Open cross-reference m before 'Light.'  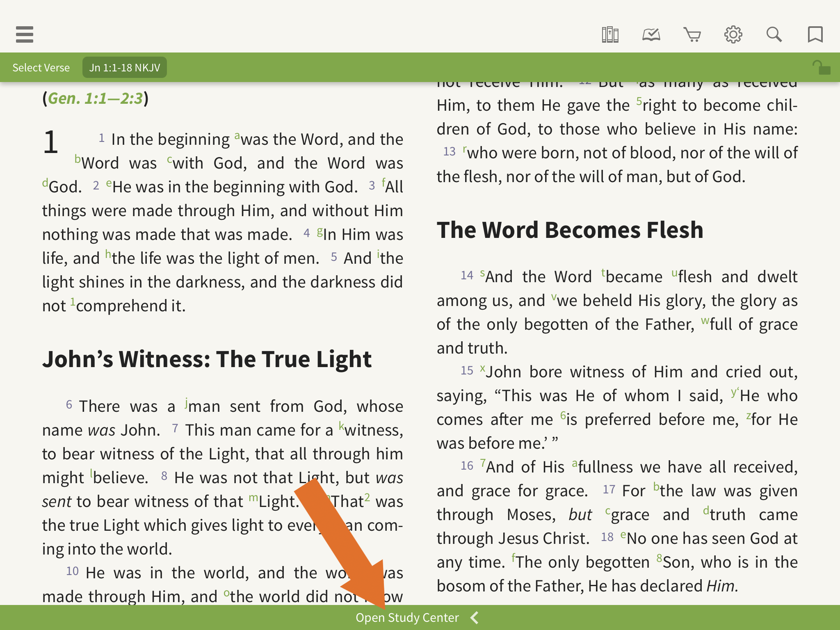[x=253, y=498]
